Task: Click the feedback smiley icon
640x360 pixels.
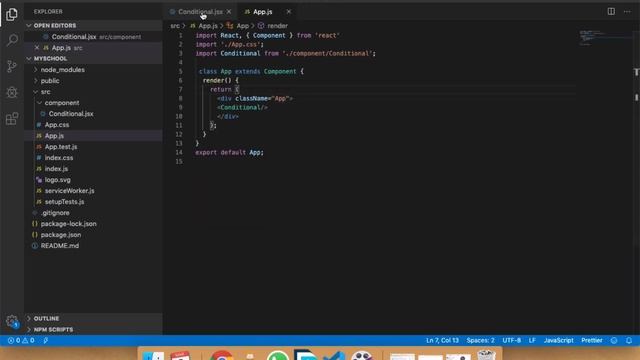Action: click(614, 340)
